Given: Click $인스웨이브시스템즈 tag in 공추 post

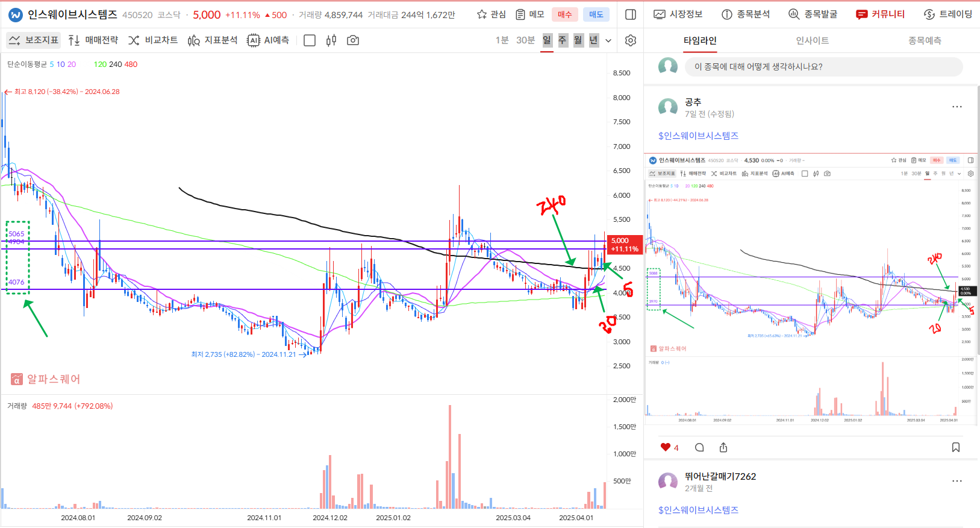Looking at the screenshot, I should point(698,136).
